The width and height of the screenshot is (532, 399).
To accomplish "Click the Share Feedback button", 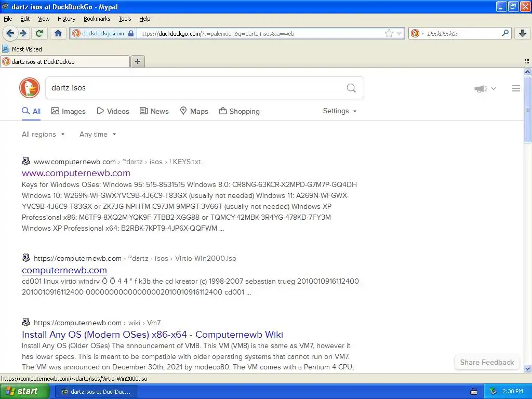I will [487, 362].
